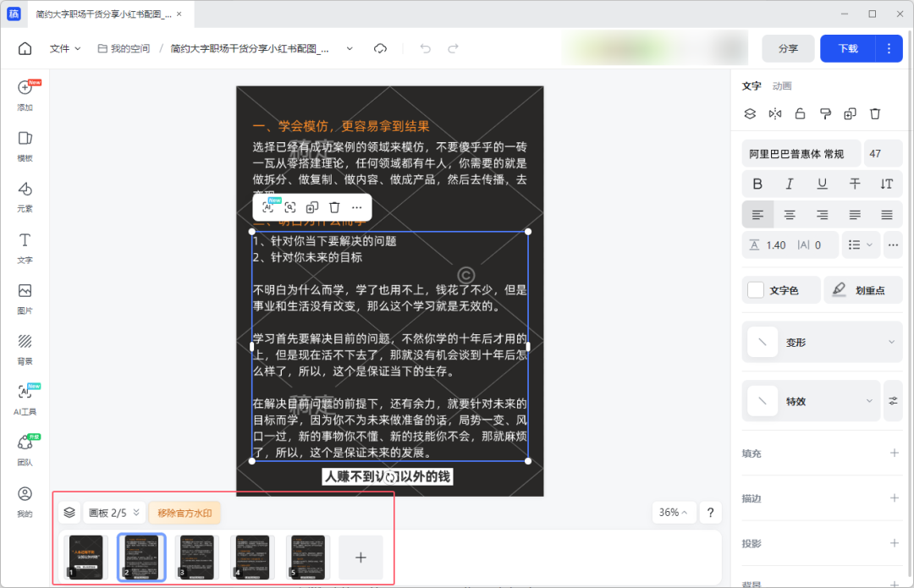Lock the element in right panel

(800, 113)
